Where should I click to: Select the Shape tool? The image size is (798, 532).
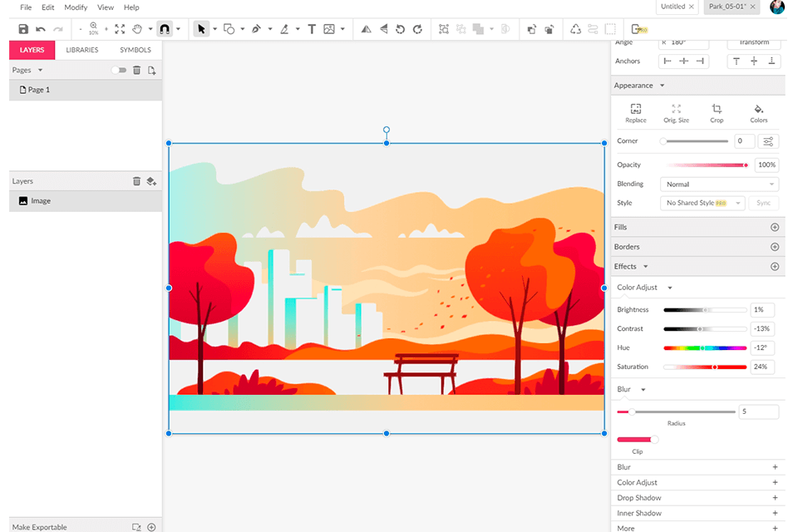pos(229,29)
